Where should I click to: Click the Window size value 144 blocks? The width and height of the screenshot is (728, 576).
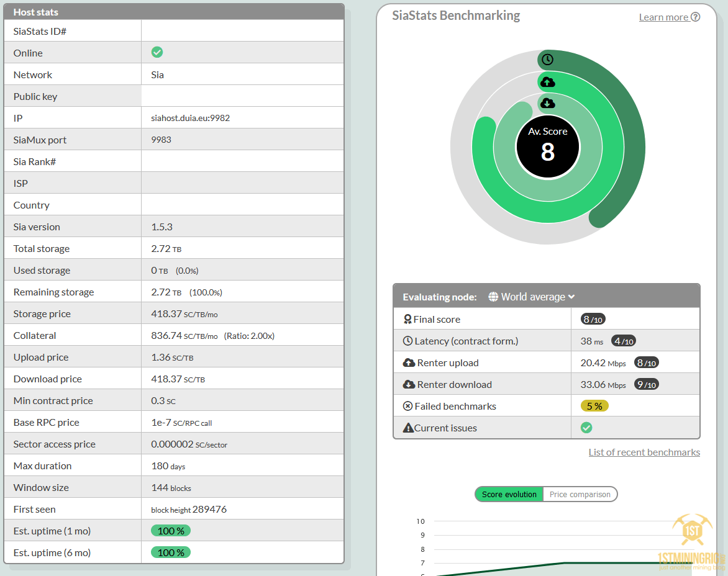click(x=171, y=487)
